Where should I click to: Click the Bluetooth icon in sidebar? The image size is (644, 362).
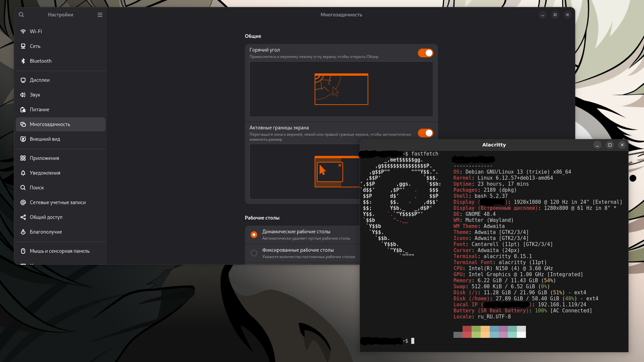(23, 61)
